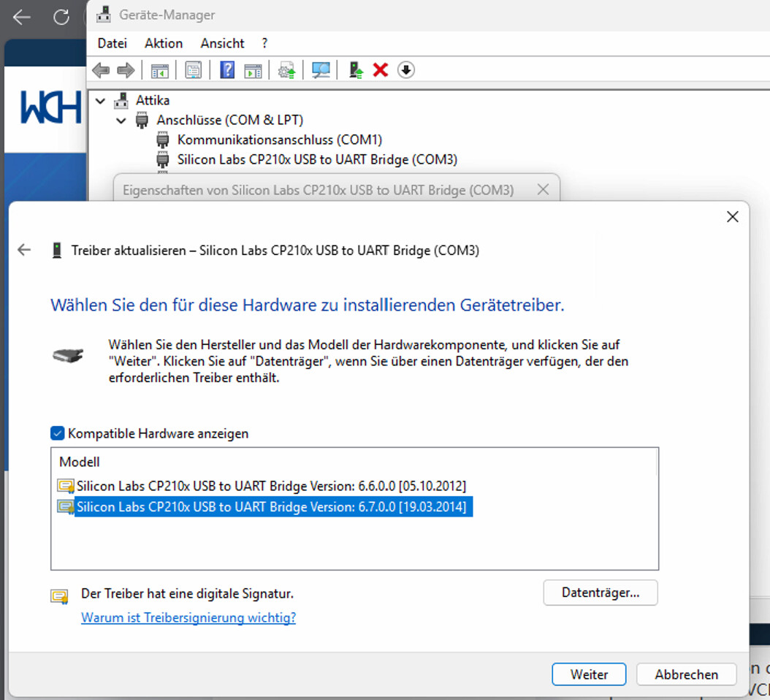
Task: Toggle the console tree toolbar icon
Action: point(159,70)
